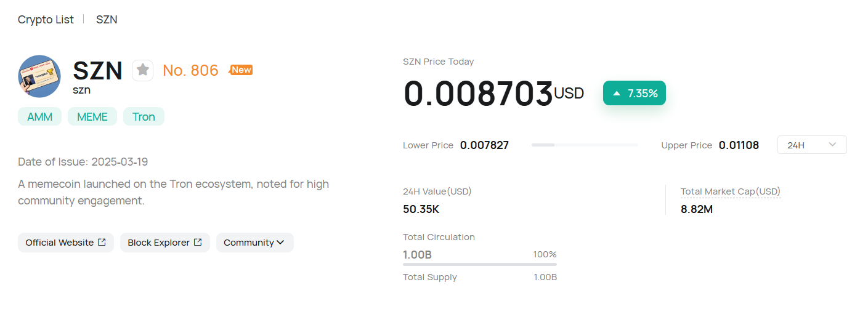Image resolution: width=868 pixels, height=330 pixels.
Task: Open the 24H time range dropdown
Action: coord(812,145)
